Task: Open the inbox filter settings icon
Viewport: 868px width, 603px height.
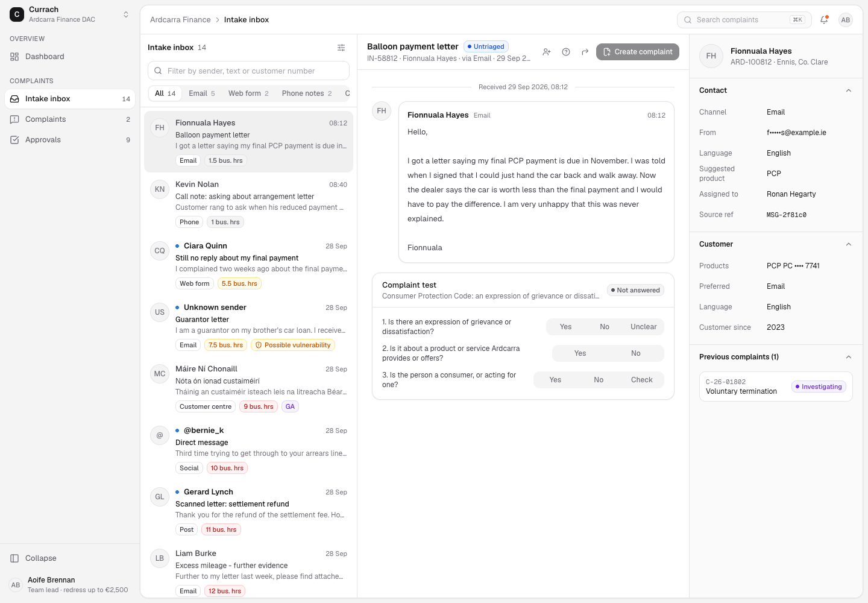Action: (x=341, y=48)
